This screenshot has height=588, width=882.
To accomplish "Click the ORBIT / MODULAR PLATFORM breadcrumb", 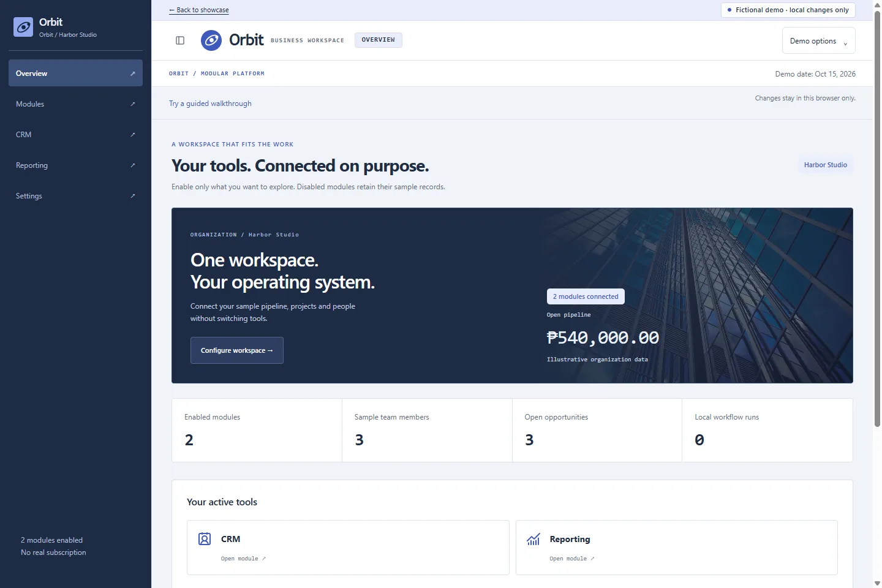I will coord(217,73).
